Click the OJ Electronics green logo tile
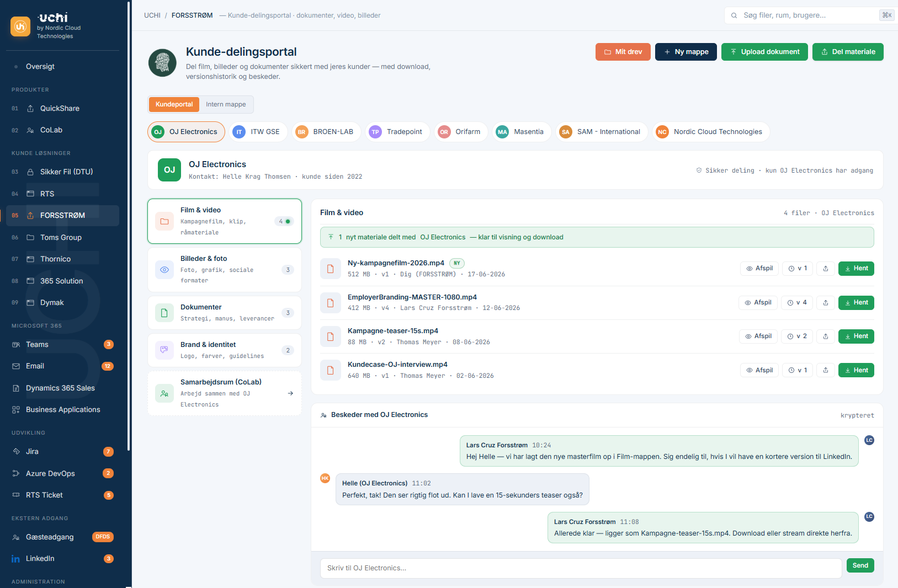The image size is (898, 588). [169, 170]
